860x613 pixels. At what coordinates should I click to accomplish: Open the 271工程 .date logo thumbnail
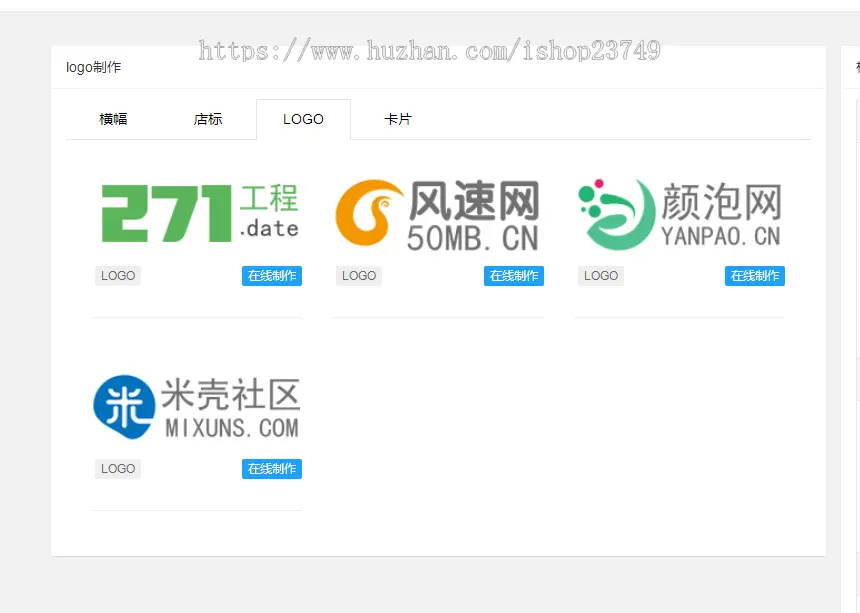click(200, 214)
